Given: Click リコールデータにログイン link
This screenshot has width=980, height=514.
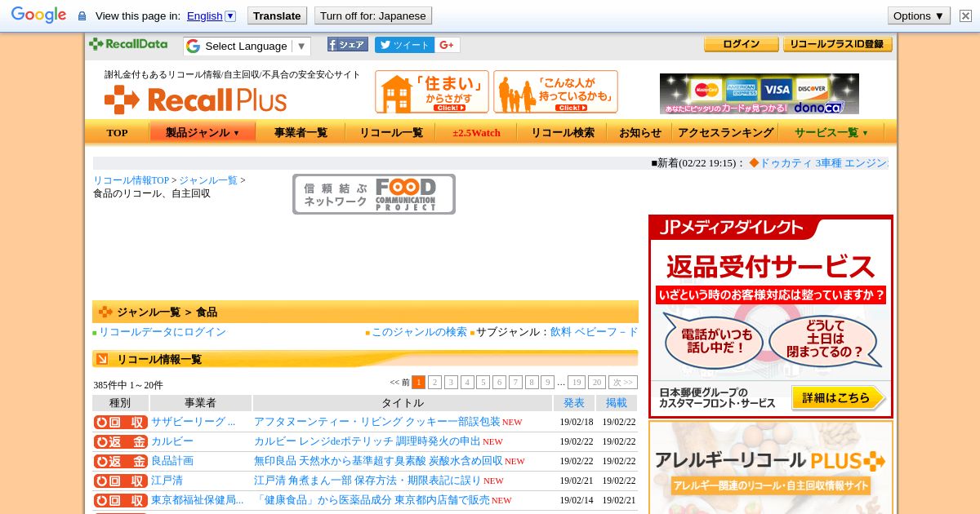Looking at the screenshot, I should (x=163, y=332).
